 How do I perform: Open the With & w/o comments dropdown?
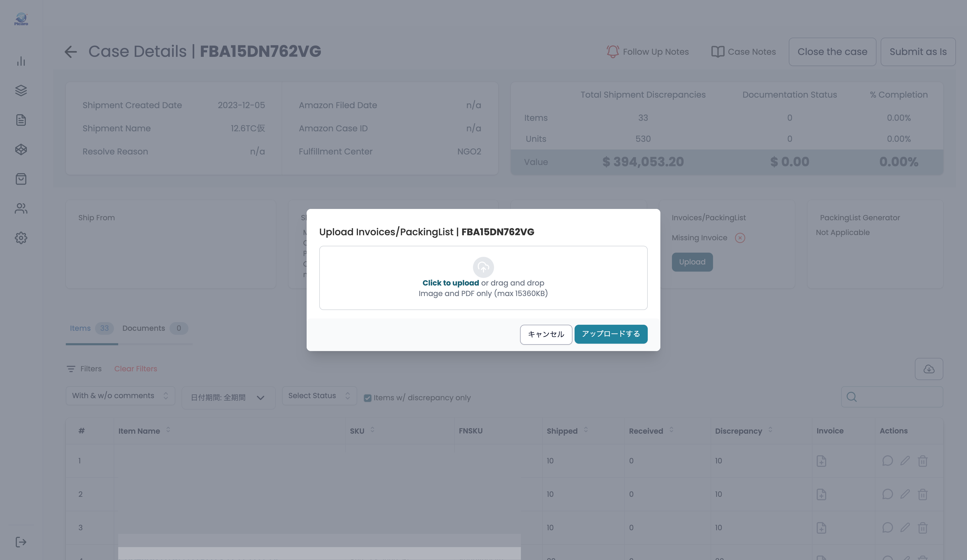(x=120, y=396)
